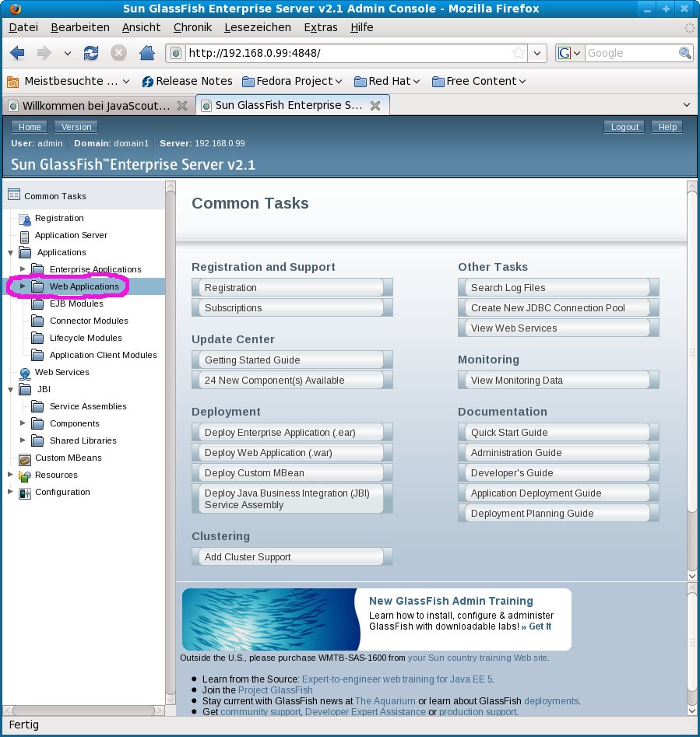Click the Application Server tree icon
This screenshot has width=700, height=737.
pos(24,236)
